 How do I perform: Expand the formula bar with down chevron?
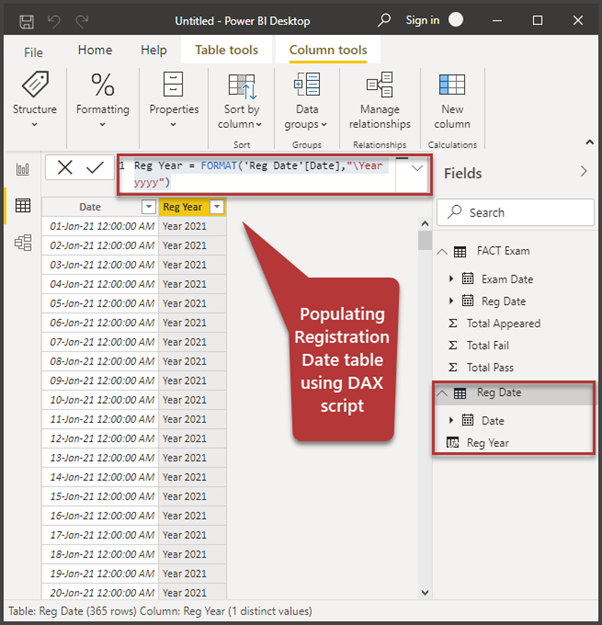[417, 168]
